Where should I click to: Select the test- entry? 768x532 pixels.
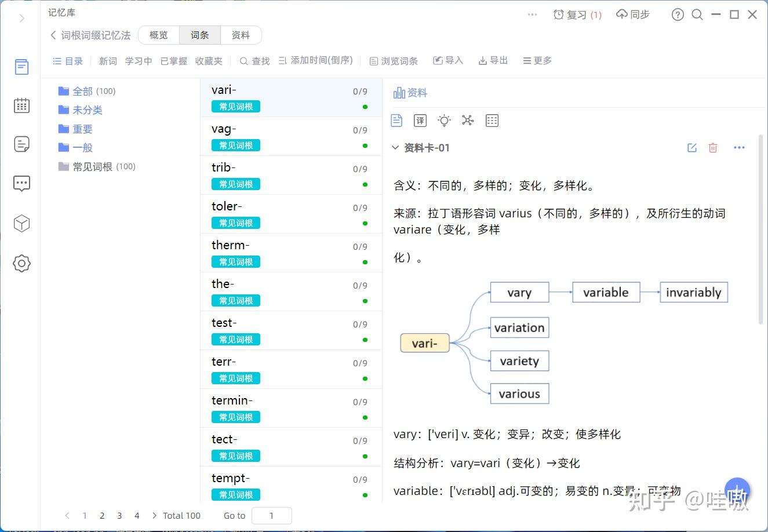pyautogui.click(x=291, y=330)
